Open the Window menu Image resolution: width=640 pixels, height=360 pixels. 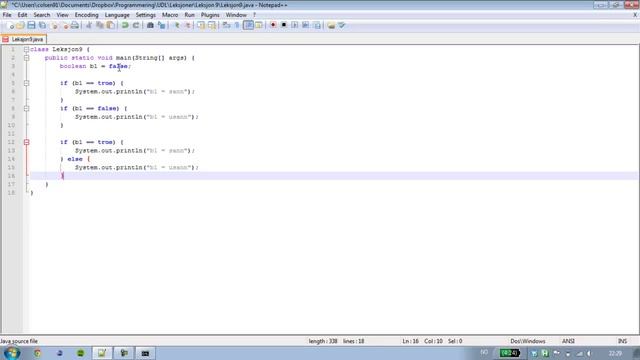click(x=236, y=15)
